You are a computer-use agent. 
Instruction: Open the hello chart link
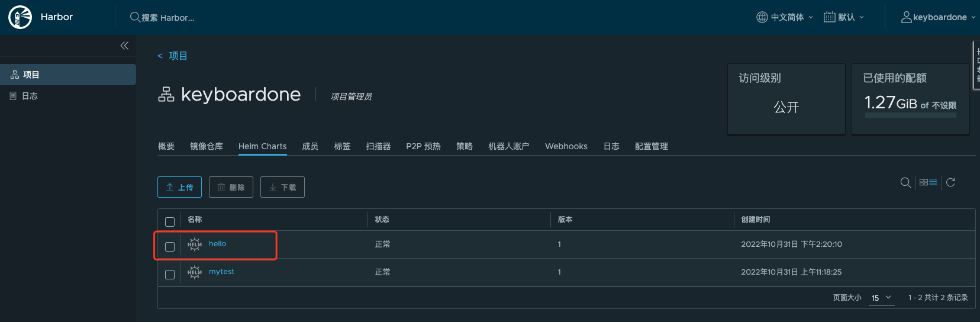[217, 244]
